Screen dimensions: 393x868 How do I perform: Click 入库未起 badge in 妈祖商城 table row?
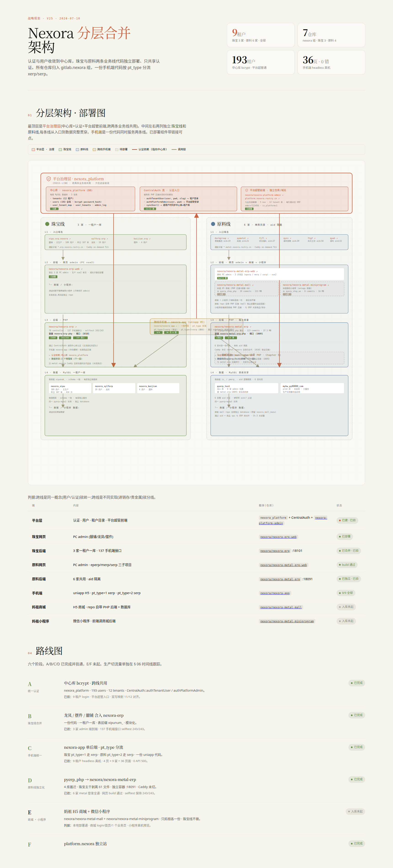pos(346,607)
